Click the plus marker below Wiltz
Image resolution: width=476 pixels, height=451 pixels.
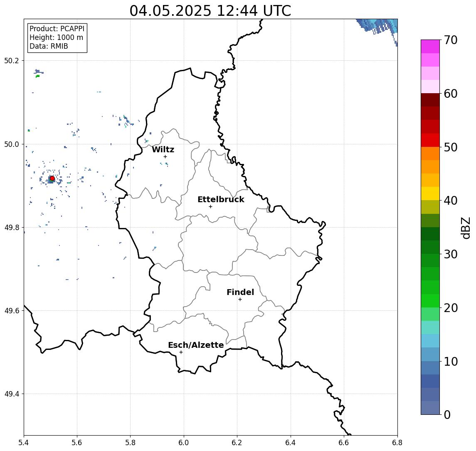pyautogui.click(x=165, y=157)
